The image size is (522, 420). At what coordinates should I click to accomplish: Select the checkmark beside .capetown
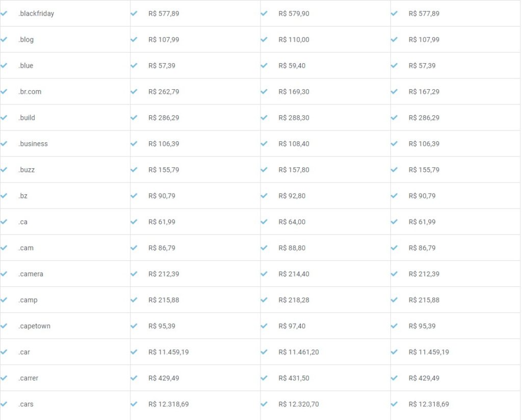(4, 326)
